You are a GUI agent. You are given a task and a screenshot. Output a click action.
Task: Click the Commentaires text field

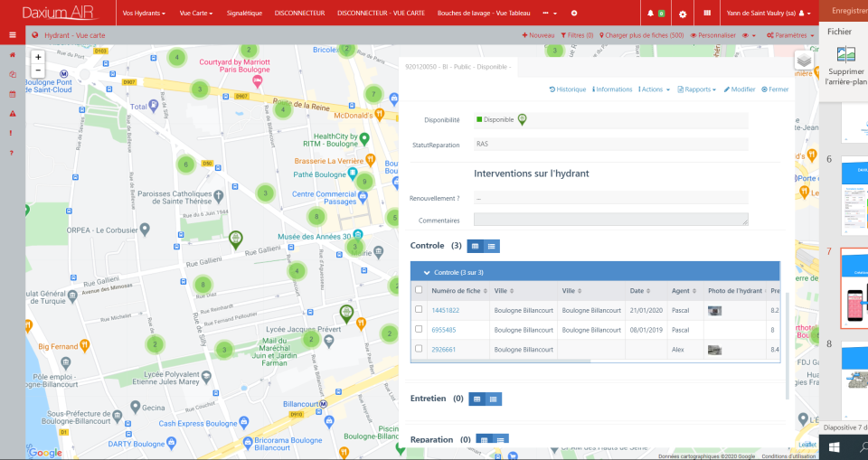[x=610, y=220]
